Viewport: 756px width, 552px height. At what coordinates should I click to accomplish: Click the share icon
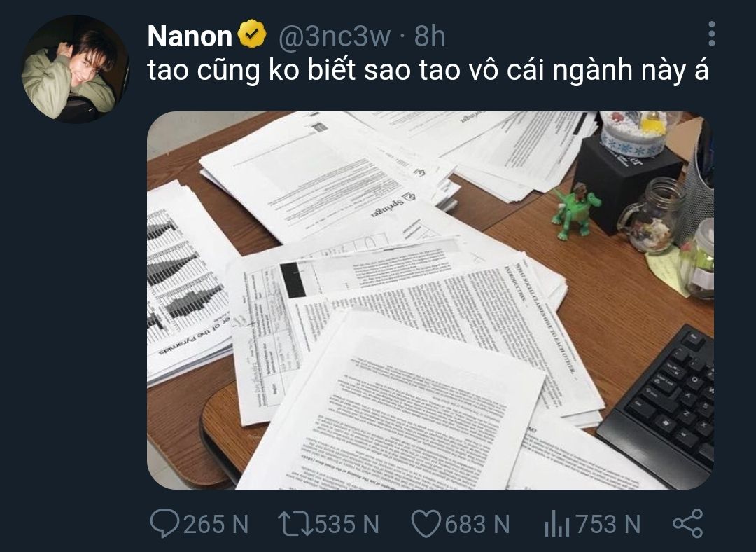(x=688, y=523)
